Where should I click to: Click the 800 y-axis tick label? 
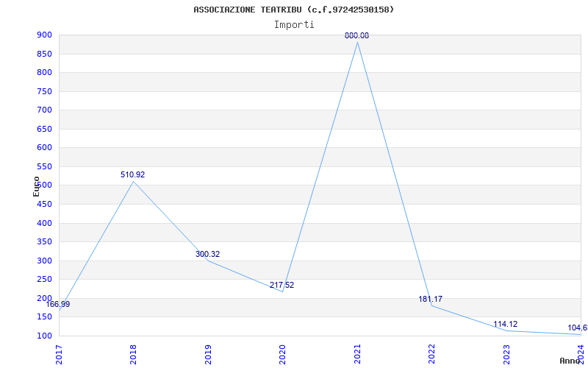(x=44, y=73)
